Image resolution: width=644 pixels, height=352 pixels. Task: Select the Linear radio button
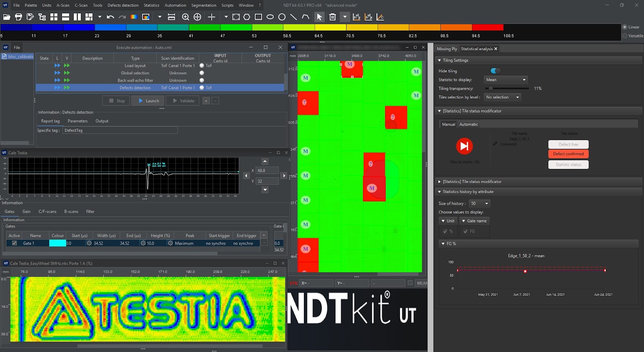click(625, 27)
